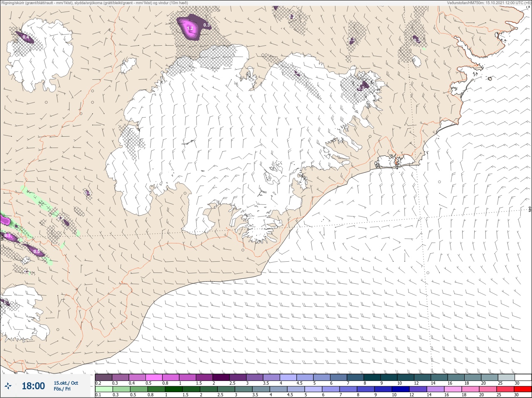Click the 18:00 forecast time label
This screenshot has height=398, width=532.
point(33,386)
